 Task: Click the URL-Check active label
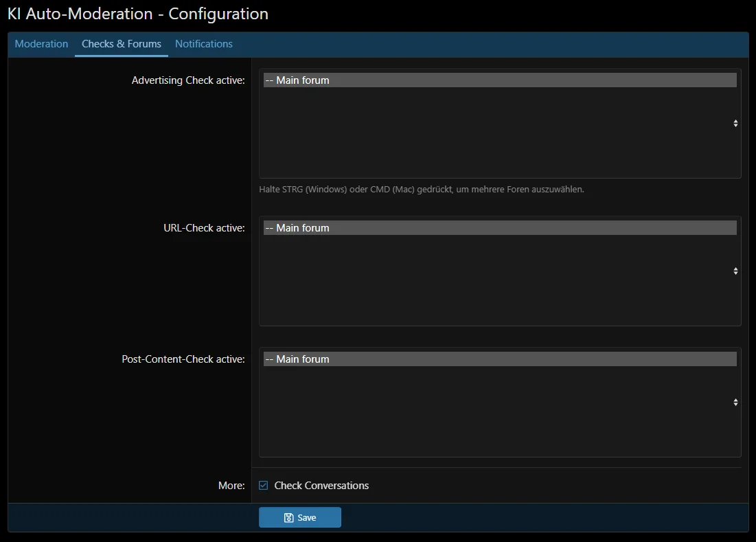pos(204,227)
